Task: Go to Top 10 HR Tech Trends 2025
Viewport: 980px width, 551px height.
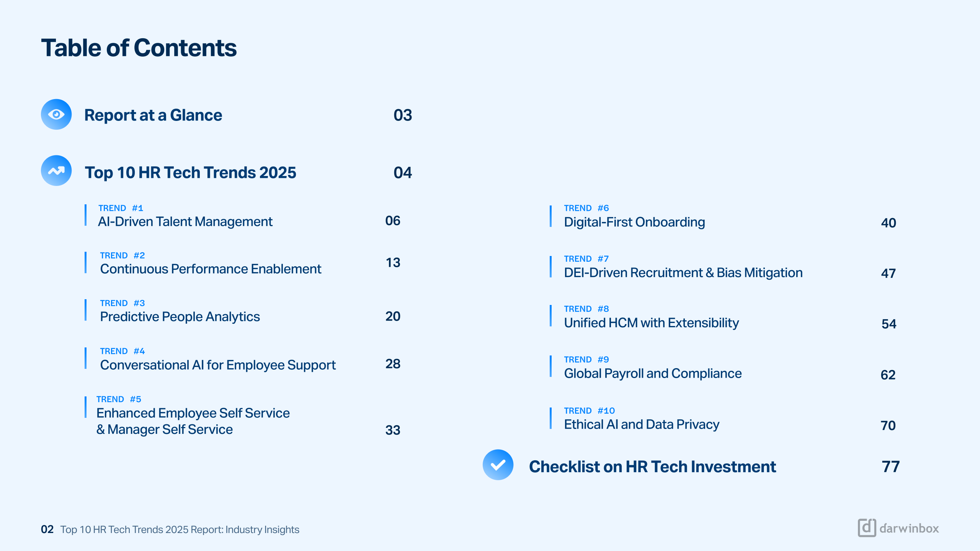Action: 190,173
